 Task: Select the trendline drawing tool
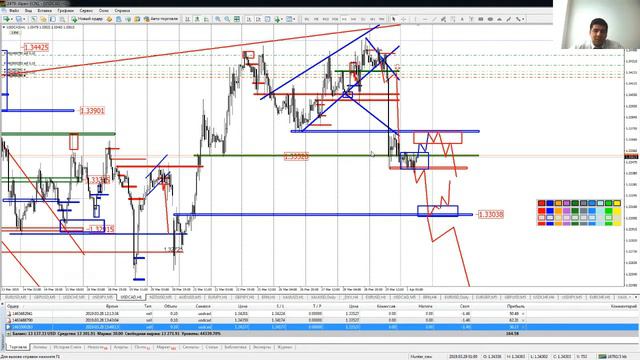click(434, 19)
